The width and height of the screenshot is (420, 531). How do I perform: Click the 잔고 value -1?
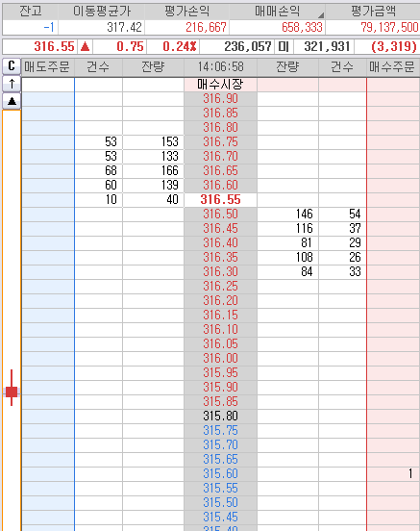coord(49,27)
